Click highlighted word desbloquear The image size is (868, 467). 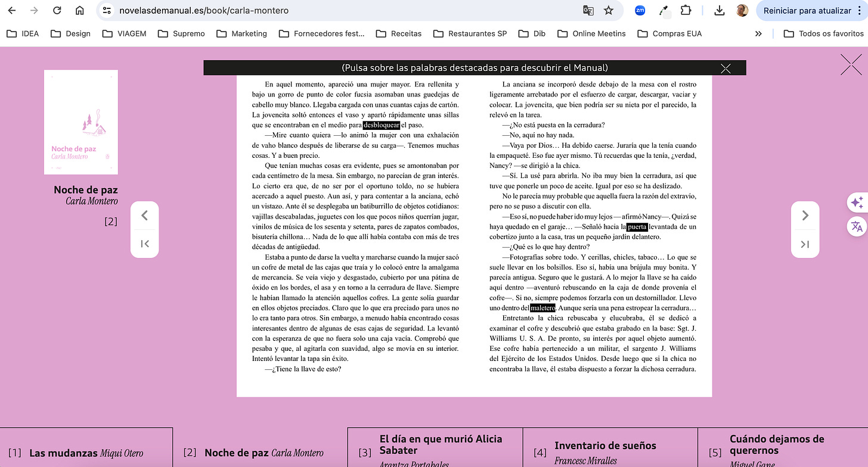pyautogui.click(x=382, y=125)
